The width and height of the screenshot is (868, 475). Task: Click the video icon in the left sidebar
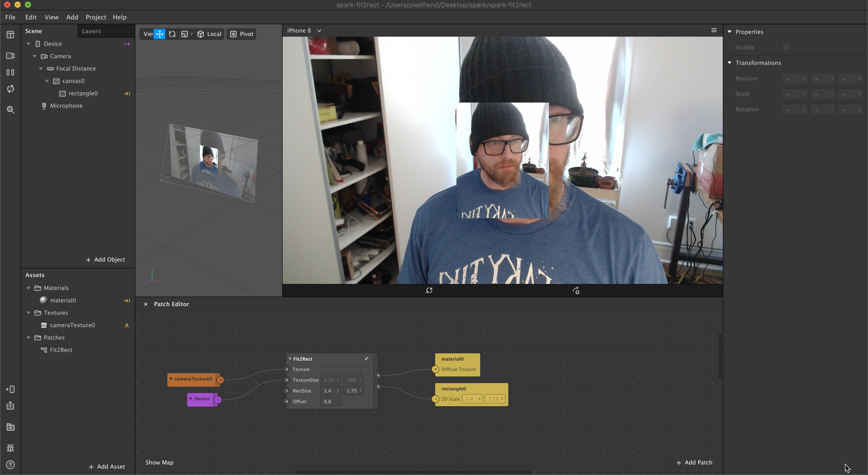tap(10, 56)
